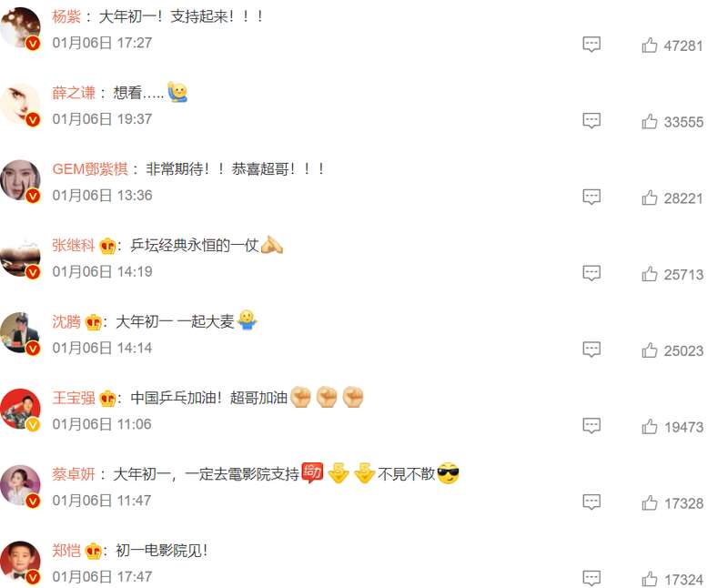Open 蔡卓妍's profile name link
This screenshot has height=588, width=728.
click(x=74, y=474)
